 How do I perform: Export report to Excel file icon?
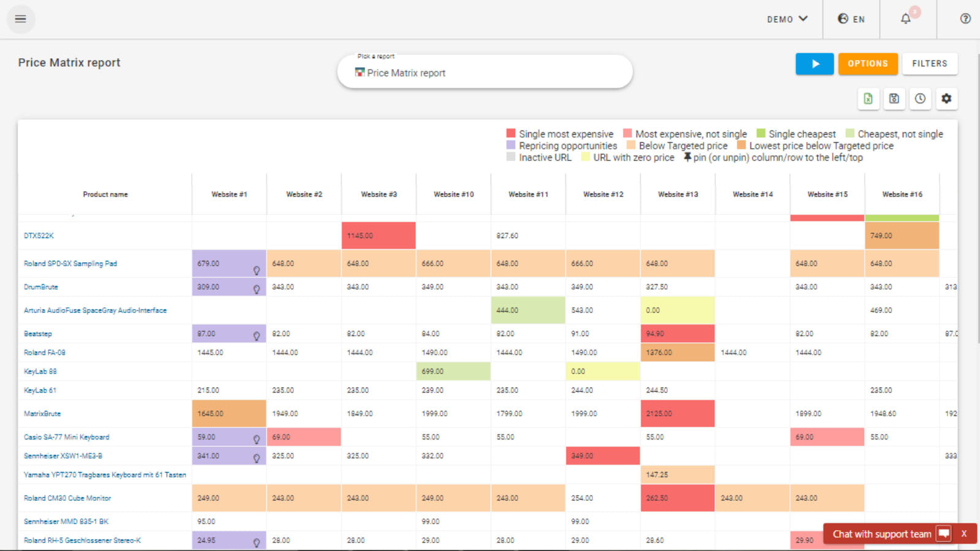click(x=868, y=99)
